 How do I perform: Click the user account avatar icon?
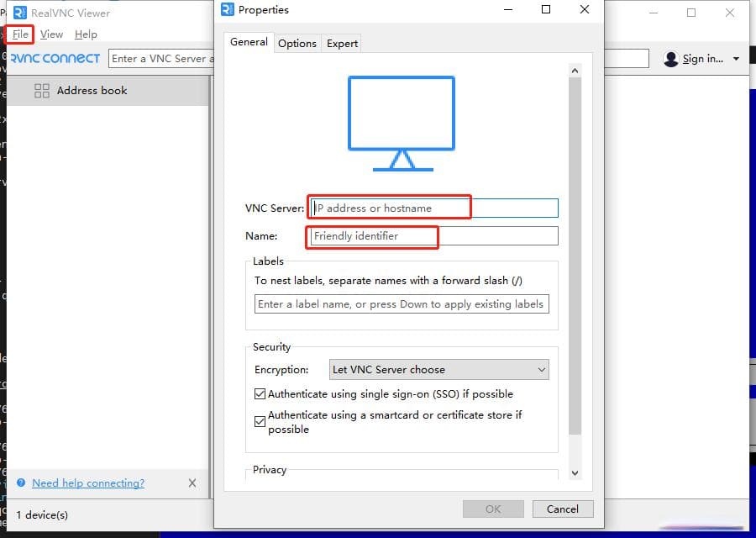coord(670,59)
